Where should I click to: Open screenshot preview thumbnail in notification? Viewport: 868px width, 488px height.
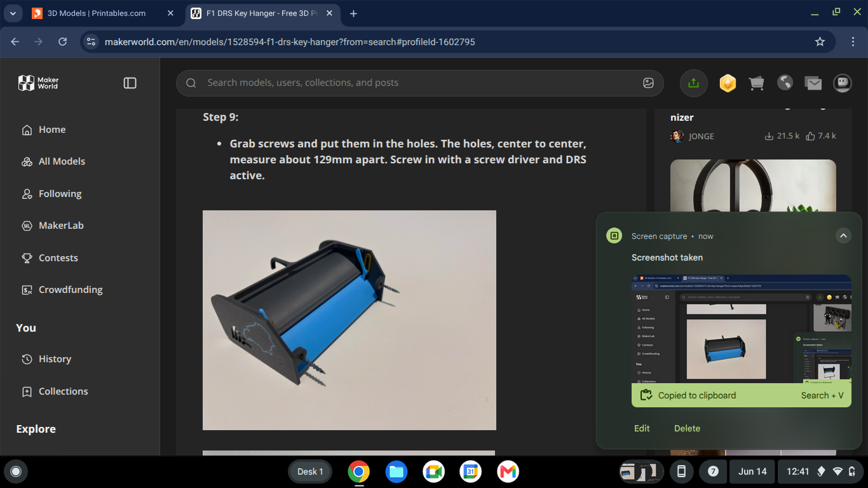(742, 329)
